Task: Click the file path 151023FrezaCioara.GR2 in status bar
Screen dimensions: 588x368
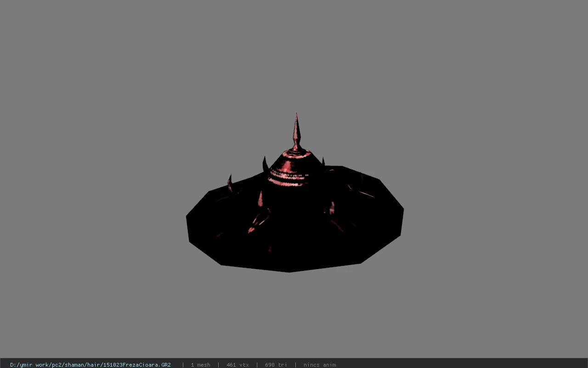Action: click(x=90, y=365)
